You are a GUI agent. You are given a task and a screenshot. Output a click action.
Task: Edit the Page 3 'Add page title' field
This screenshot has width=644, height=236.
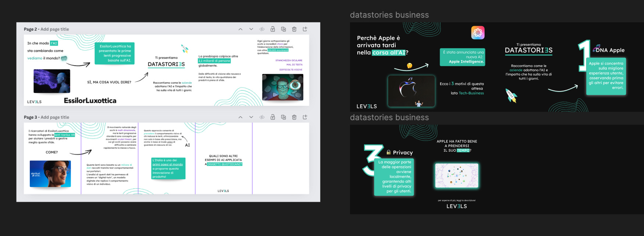point(54,117)
